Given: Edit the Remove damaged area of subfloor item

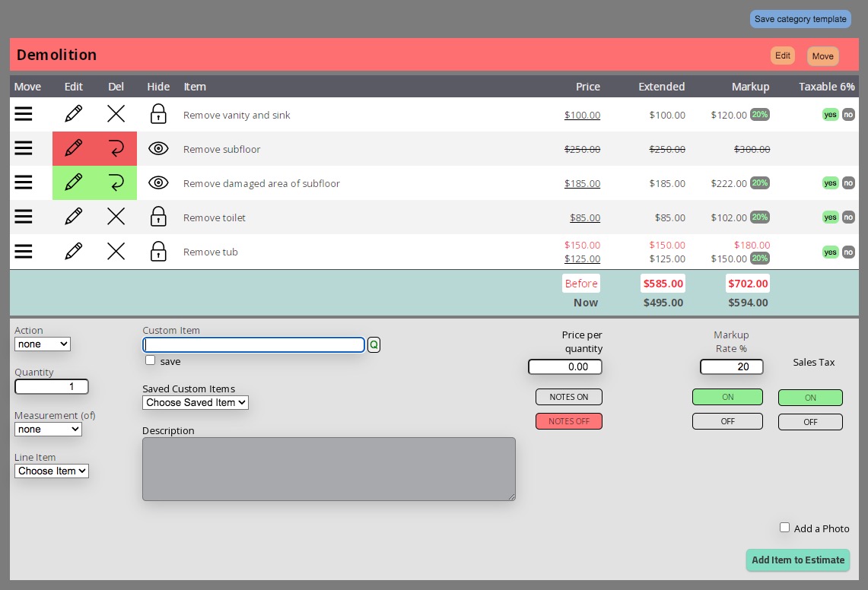Looking at the screenshot, I should click(73, 182).
